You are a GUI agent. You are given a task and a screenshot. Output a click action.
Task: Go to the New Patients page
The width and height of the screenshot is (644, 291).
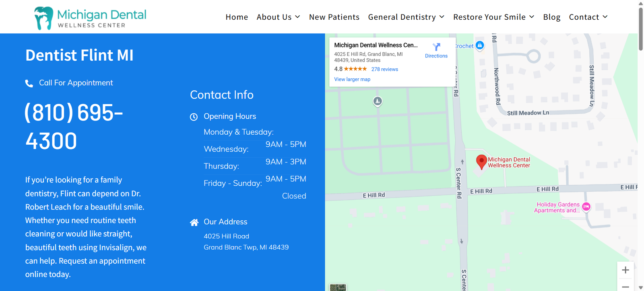click(334, 17)
